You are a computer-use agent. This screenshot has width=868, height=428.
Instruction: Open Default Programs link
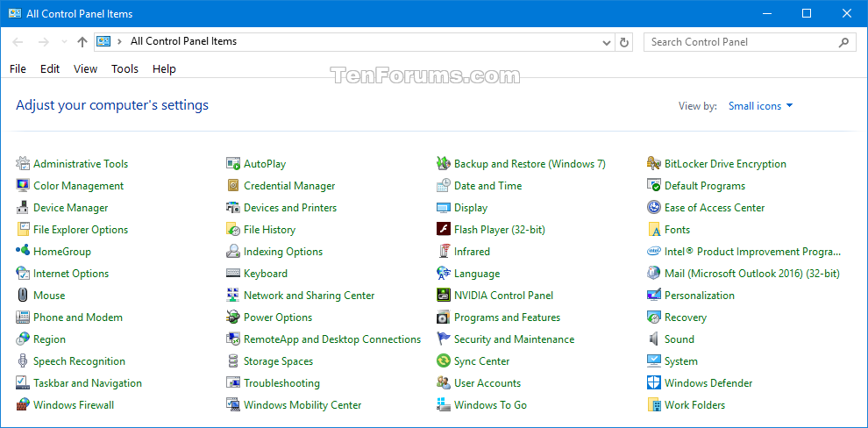tap(705, 185)
